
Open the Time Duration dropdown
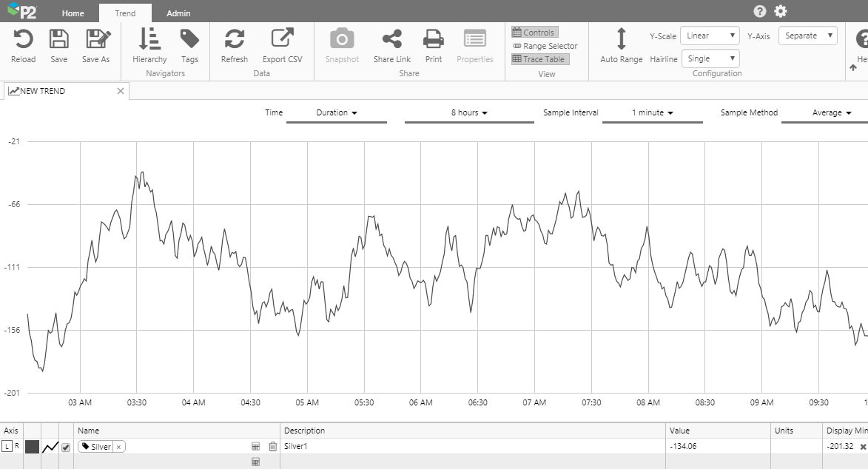click(x=337, y=113)
